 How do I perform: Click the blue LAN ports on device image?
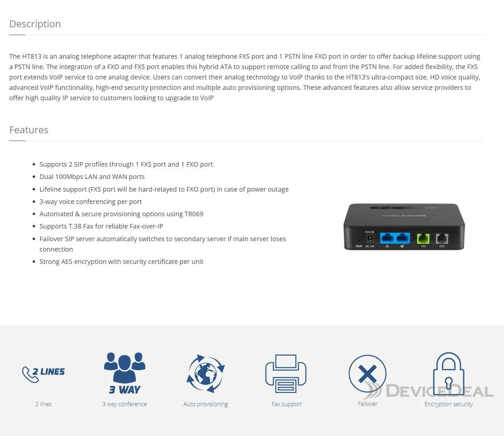pyautogui.click(x=395, y=238)
